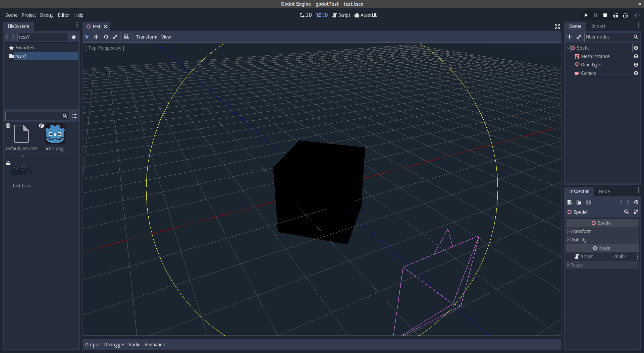
Task: Hide the Camera node
Action: [636, 73]
